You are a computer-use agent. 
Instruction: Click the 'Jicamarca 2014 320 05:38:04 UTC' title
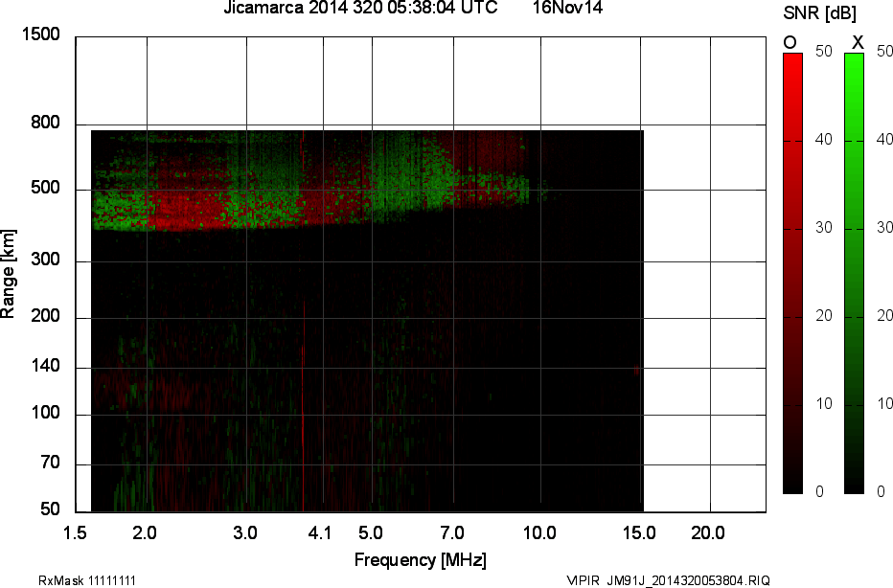[360, 8]
